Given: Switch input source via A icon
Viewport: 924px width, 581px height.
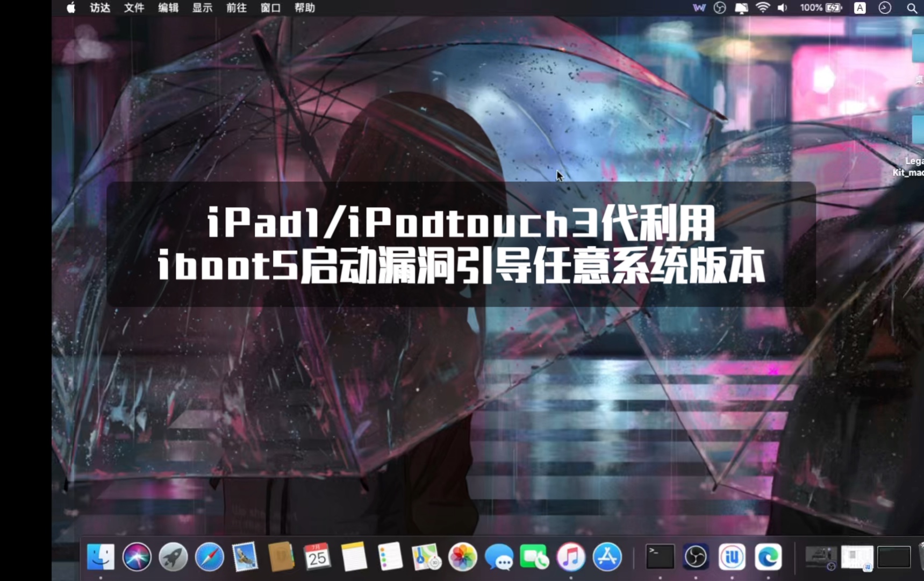Looking at the screenshot, I should [x=860, y=8].
